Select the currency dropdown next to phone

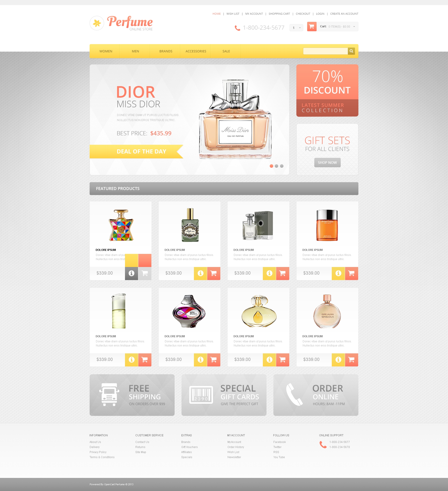[x=296, y=27]
